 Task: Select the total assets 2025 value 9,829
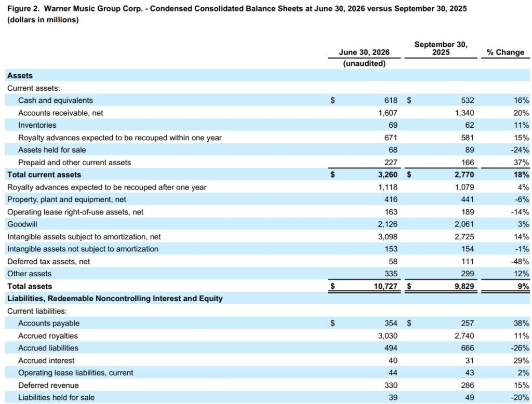click(x=464, y=286)
